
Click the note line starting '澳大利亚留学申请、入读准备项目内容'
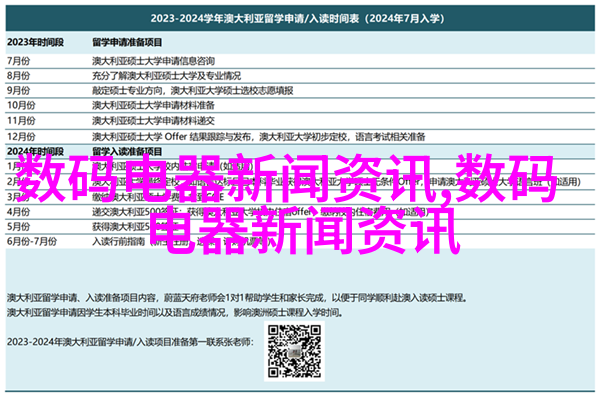point(237,297)
